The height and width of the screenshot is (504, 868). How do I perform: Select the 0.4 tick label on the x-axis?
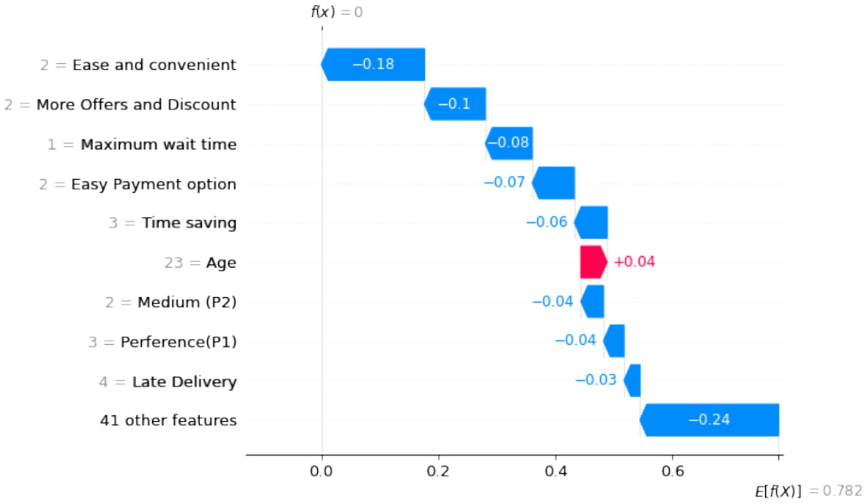tap(555, 471)
